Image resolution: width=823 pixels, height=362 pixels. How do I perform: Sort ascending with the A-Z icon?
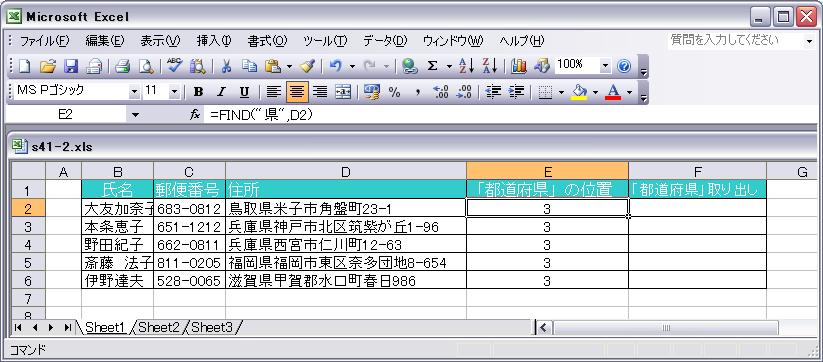[466, 66]
